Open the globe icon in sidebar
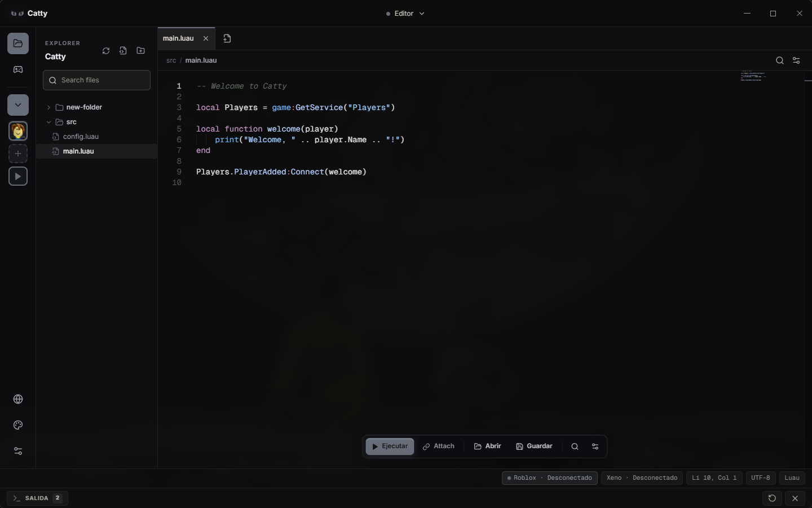 (x=18, y=399)
